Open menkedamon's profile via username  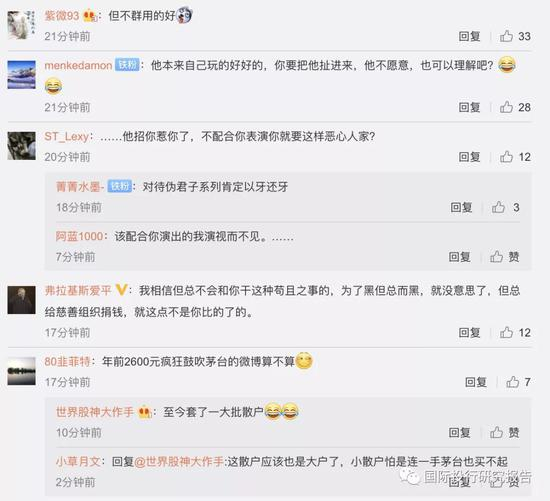(x=78, y=65)
